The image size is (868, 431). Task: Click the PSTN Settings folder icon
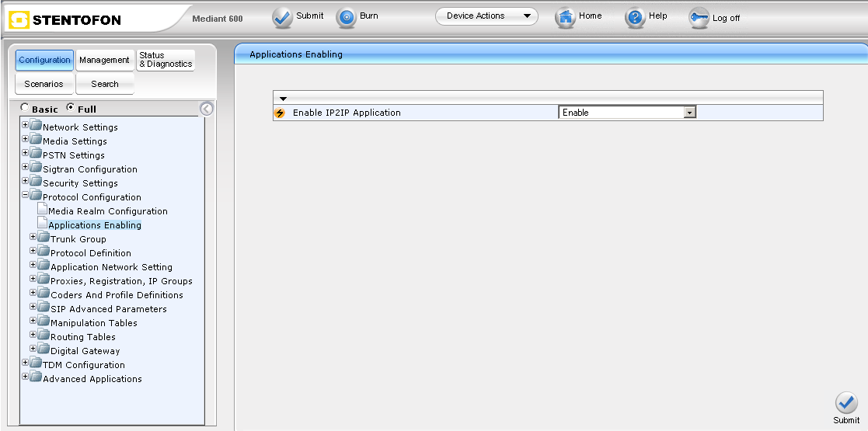36,153
